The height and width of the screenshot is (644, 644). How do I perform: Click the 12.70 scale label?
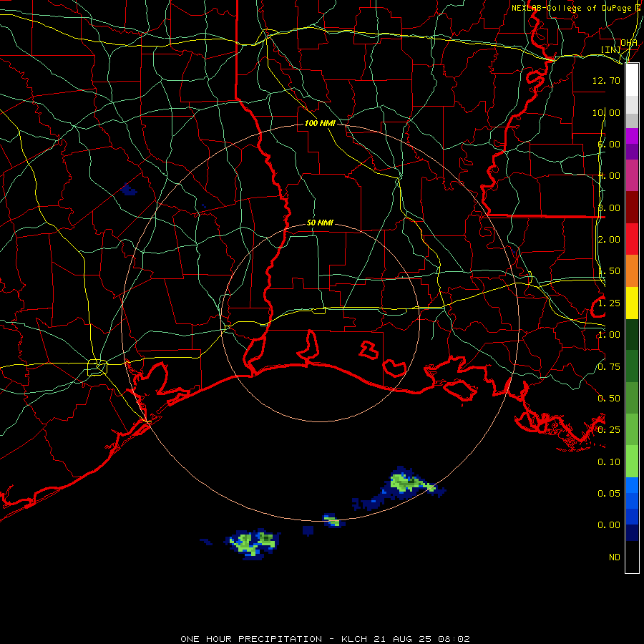coord(606,80)
